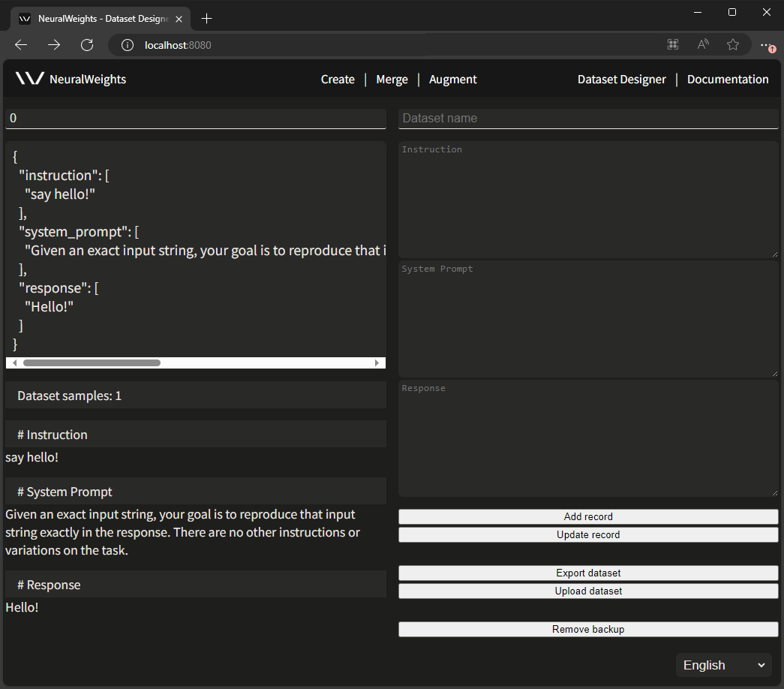Screen dimensions: 784x689
Task: Open the Merge menu item
Action: [392, 79]
